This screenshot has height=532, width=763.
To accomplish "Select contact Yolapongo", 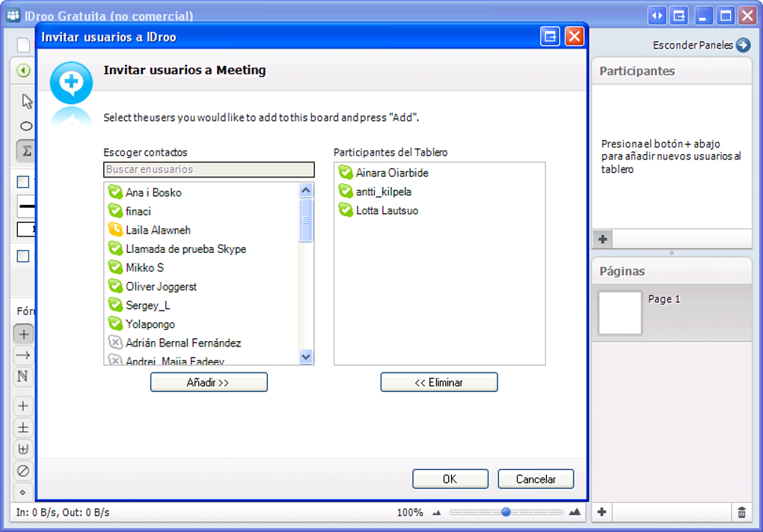I will (202, 324).
